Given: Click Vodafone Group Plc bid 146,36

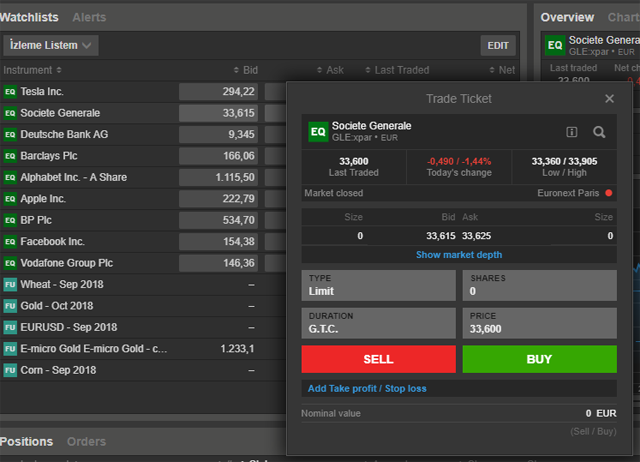Looking at the screenshot, I should click(218, 263).
